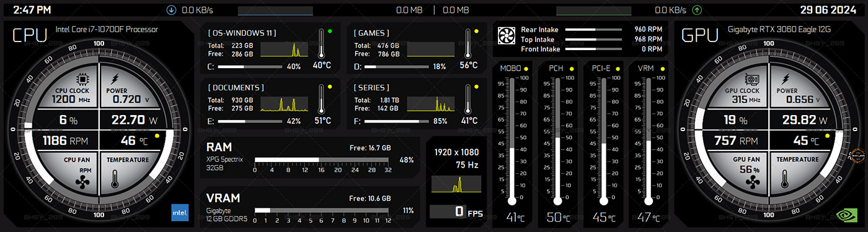Image resolution: width=868 pixels, height=232 pixels.
Task: Click the PCH thermometer gauge
Action: (x=557, y=141)
